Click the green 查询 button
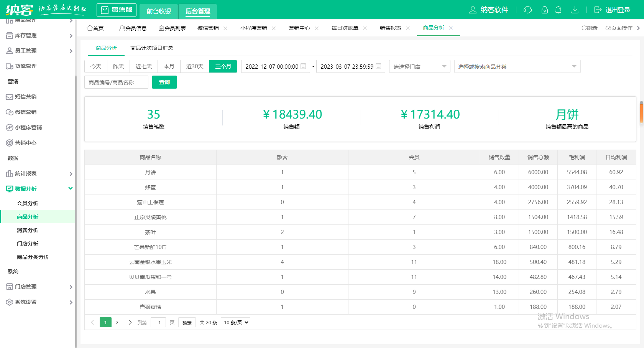 pos(164,82)
